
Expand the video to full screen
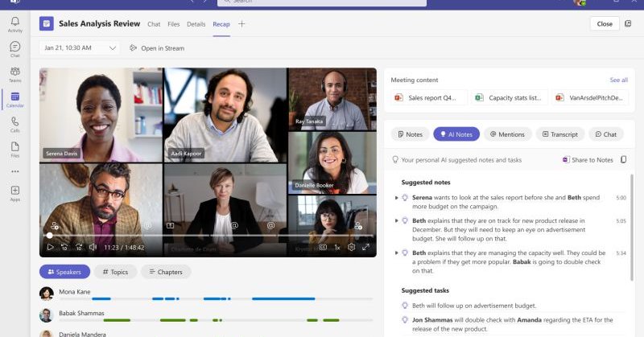[x=365, y=247]
